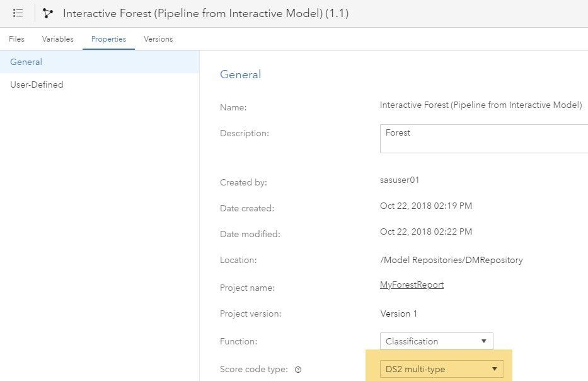Click the General section heading
588x381 pixels.
point(240,74)
